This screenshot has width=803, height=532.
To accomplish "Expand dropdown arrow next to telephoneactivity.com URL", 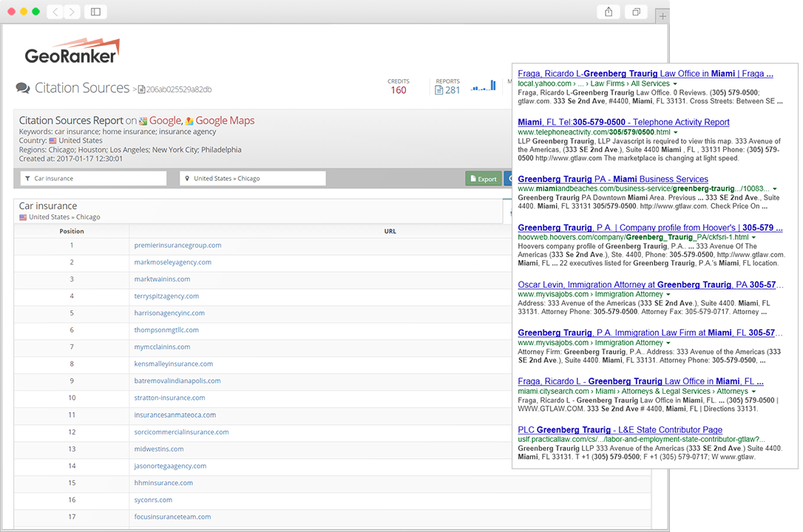I will tap(676, 132).
